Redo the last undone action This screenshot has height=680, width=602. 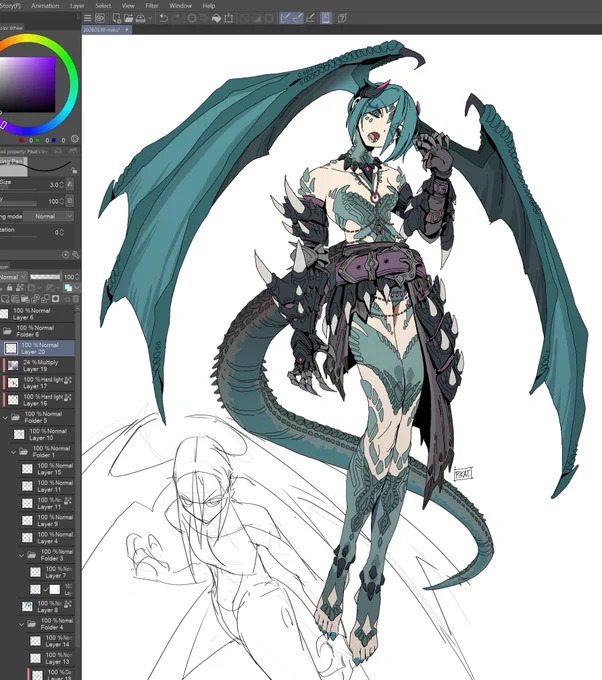(x=176, y=18)
